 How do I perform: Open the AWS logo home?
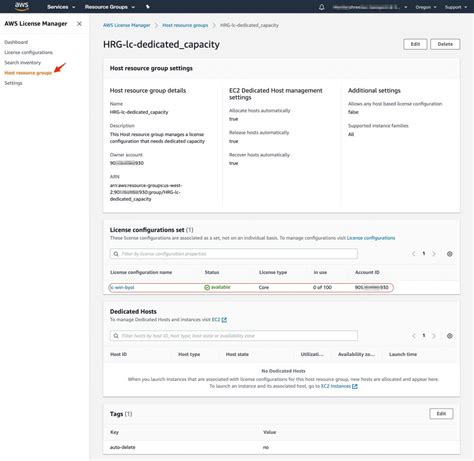pyautogui.click(x=22, y=6)
